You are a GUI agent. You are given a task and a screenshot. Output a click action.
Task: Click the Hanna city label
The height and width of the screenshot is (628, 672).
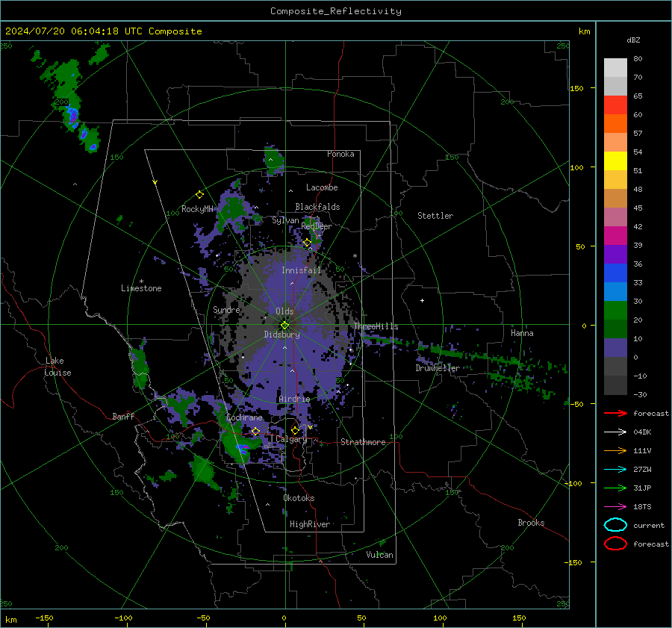(522, 333)
